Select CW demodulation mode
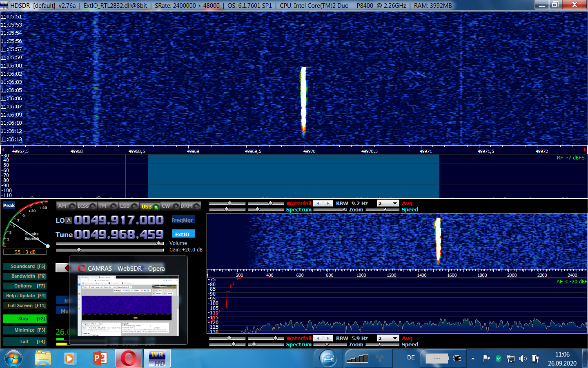This screenshot has height=368, width=588. tap(170, 206)
